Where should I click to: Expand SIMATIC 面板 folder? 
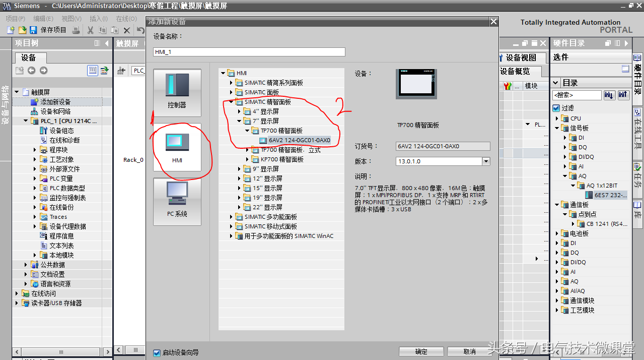(231, 92)
